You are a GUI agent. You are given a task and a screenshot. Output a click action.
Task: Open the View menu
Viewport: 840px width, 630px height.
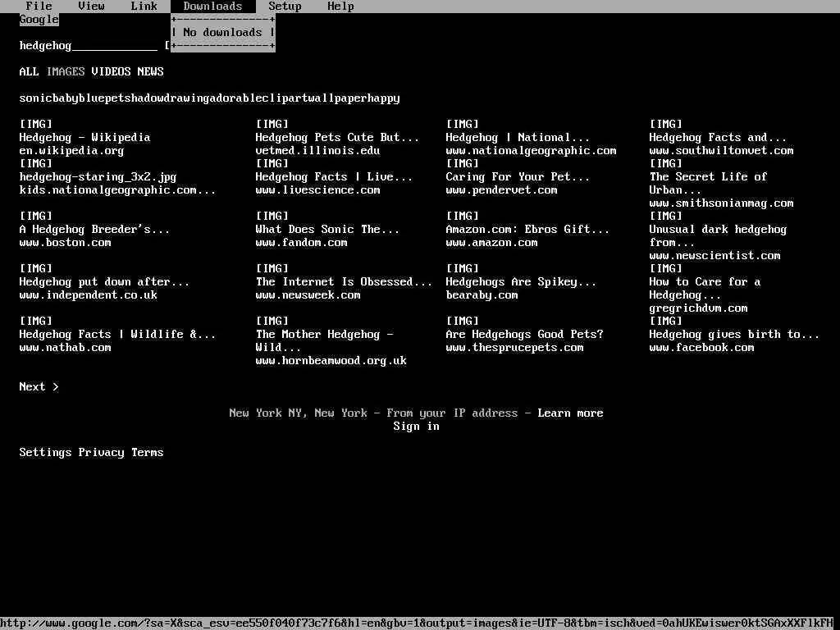click(x=91, y=7)
